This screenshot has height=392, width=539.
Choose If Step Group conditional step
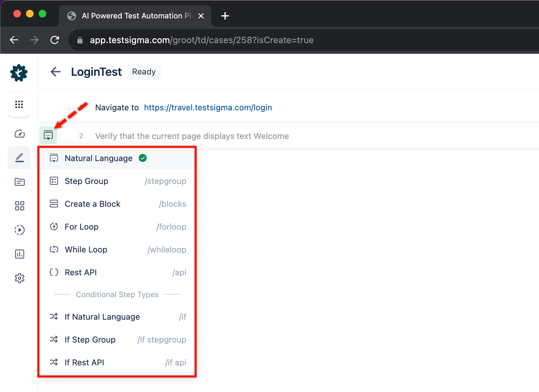(x=117, y=340)
